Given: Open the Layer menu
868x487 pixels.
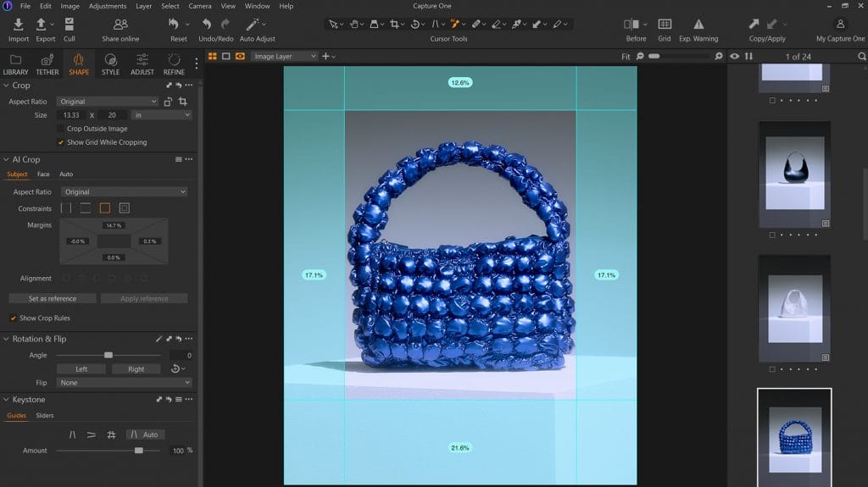Looking at the screenshot, I should click(x=144, y=6).
